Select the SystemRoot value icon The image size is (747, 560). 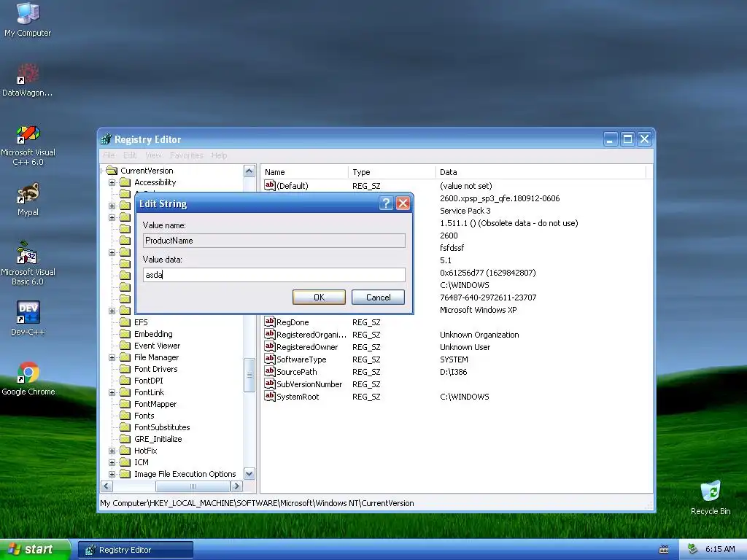270,396
